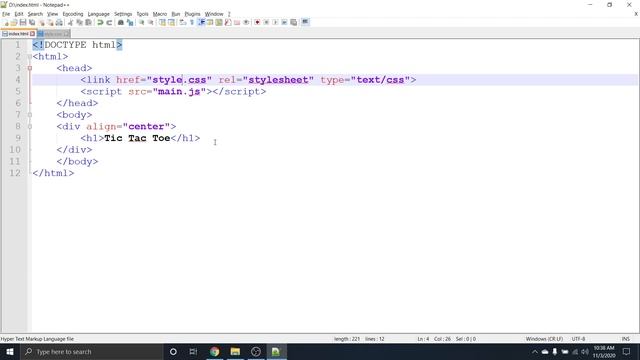Click the Print toolbar icon
The image size is (640, 360).
[x=59, y=22]
